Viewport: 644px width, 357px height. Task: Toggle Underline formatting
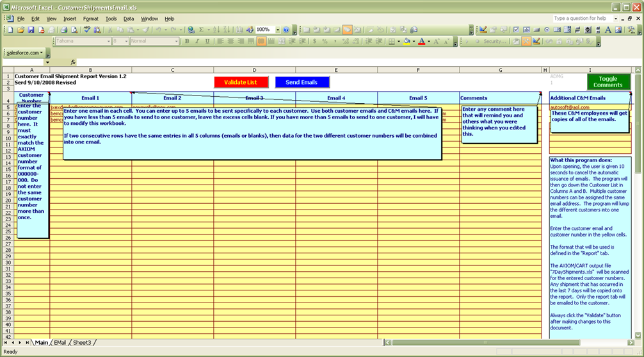pyautogui.click(x=207, y=41)
